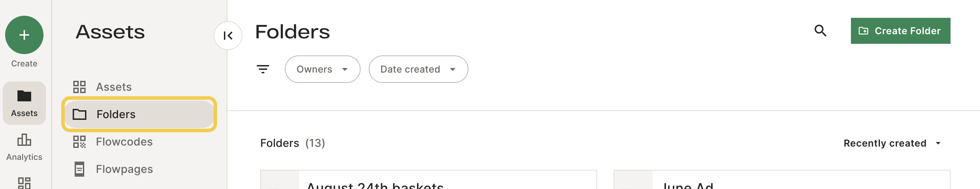The width and height of the screenshot is (980, 189).
Task: Click the grid icon below Analytics
Action: tap(24, 183)
